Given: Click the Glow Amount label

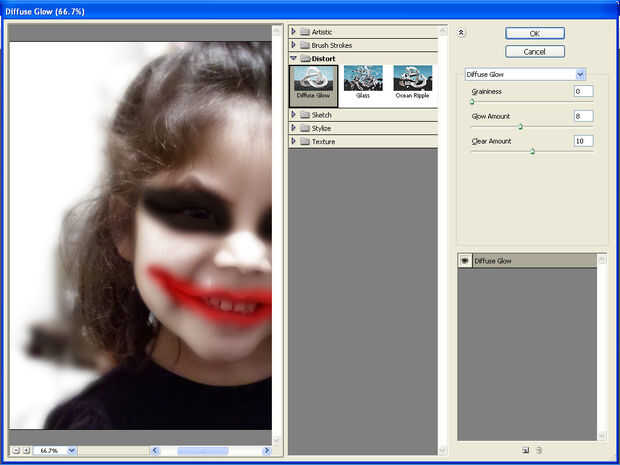Looking at the screenshot, I should [491, 116].
